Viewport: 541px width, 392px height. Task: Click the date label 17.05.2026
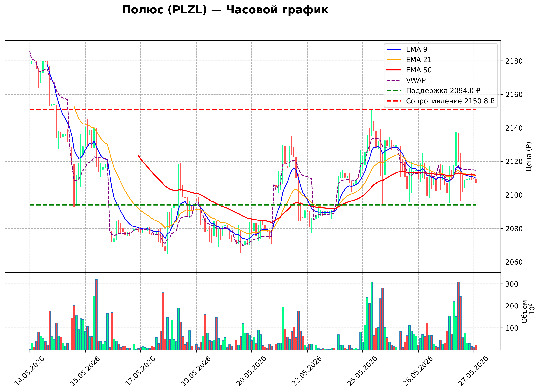pyautogui.click(x=140, y=371)
